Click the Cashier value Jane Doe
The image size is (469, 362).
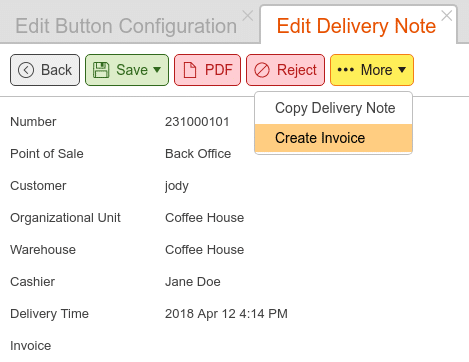click(x=193, y=282)
